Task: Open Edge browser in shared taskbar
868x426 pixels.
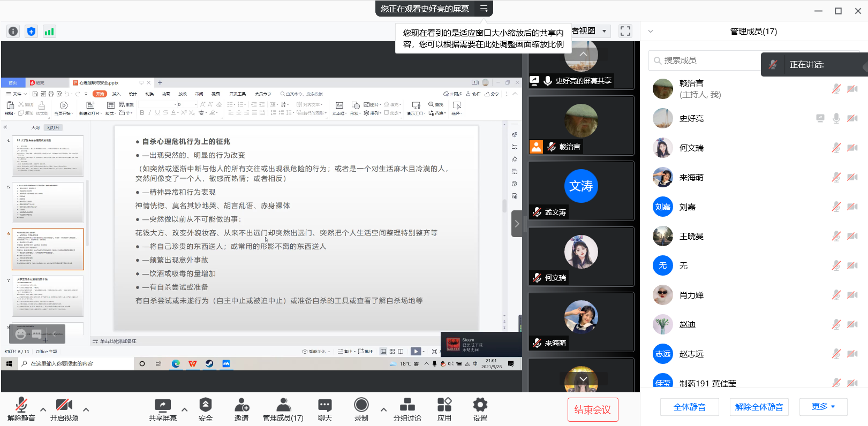Action: (x=176, y=363)
